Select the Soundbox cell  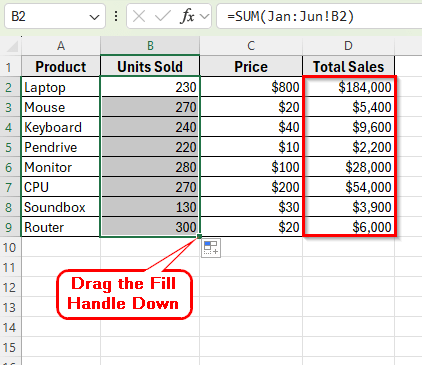coord(61,207)
